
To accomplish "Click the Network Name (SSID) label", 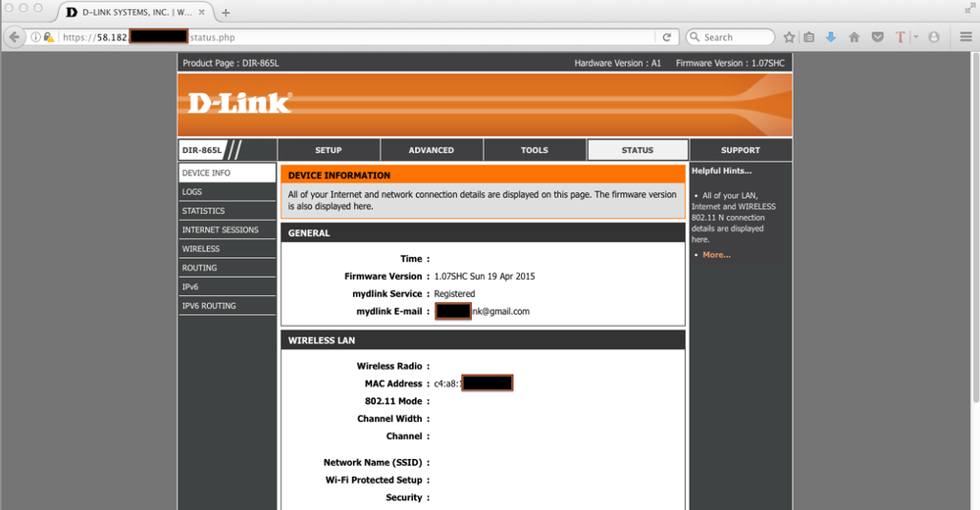I will [373, 463].
